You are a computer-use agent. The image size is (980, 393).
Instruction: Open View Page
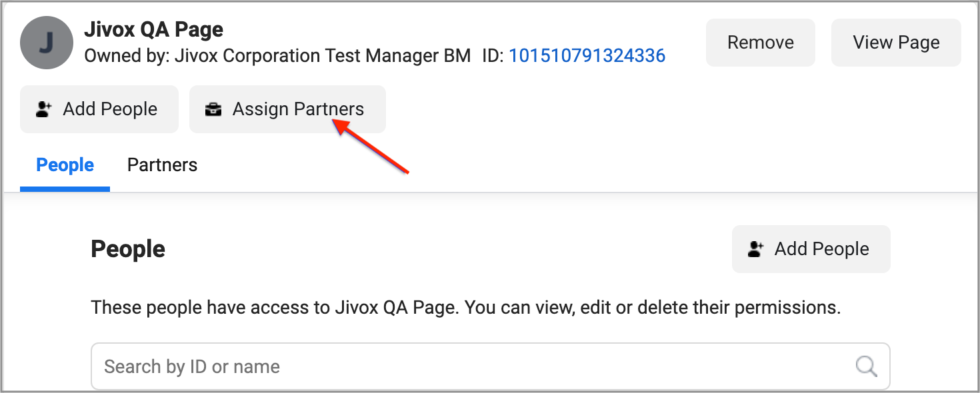896,43
